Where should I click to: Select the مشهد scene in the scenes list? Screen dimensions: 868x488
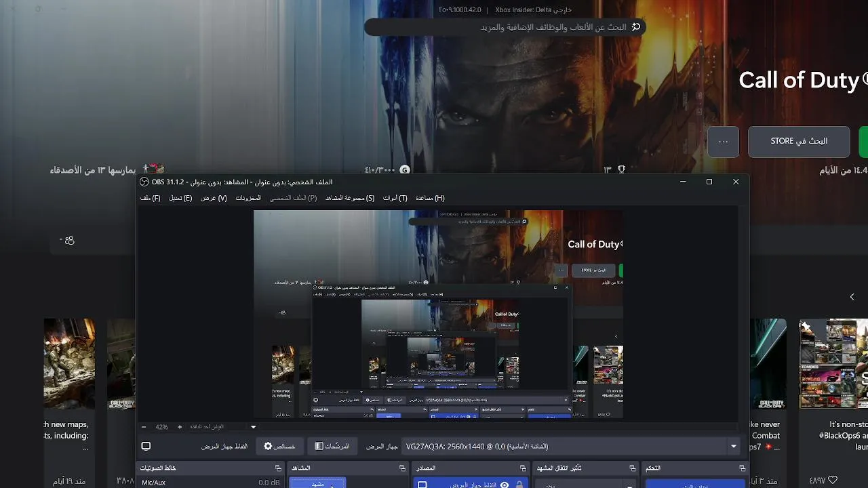(x=317, y=483)
